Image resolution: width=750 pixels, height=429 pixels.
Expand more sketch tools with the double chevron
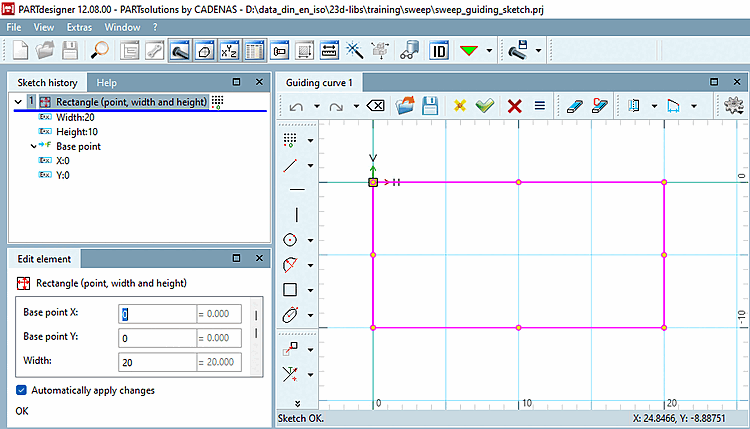(298, 404)
